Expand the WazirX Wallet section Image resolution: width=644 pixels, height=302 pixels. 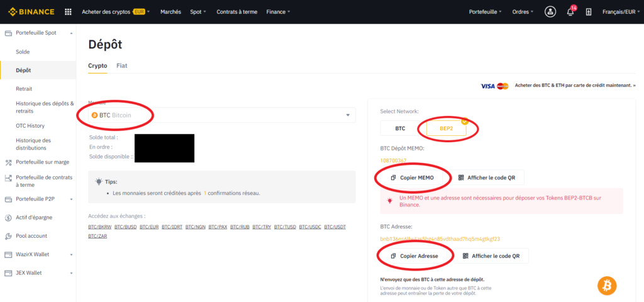point(72,255)
